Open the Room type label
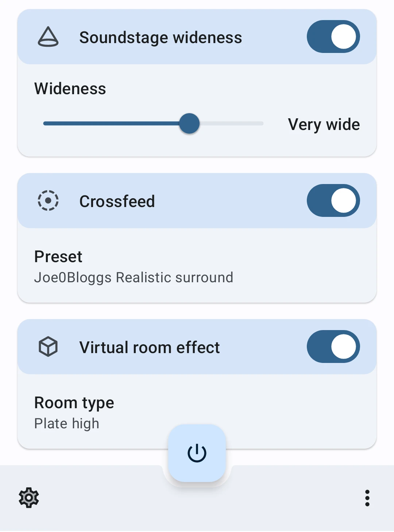The image size is (394, 532). point(74,403)
